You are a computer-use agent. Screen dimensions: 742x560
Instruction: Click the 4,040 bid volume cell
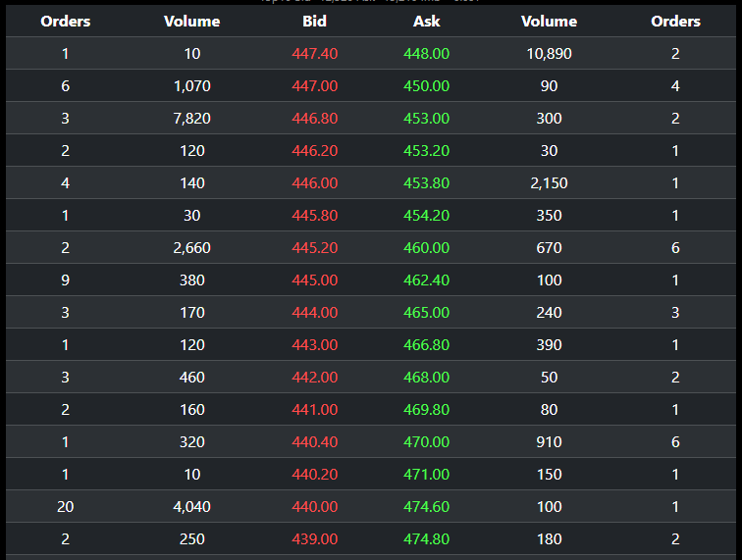click(192, 506)
